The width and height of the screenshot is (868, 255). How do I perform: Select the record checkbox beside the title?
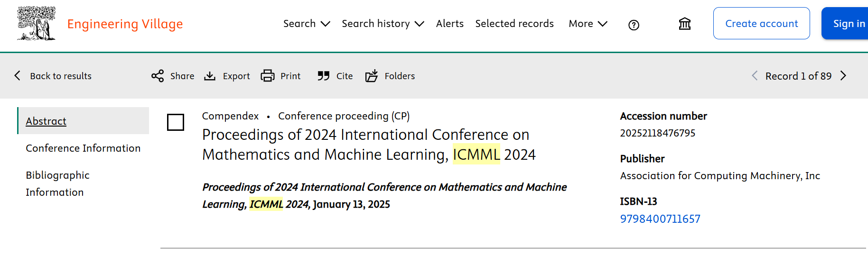(x=176, y=122)
